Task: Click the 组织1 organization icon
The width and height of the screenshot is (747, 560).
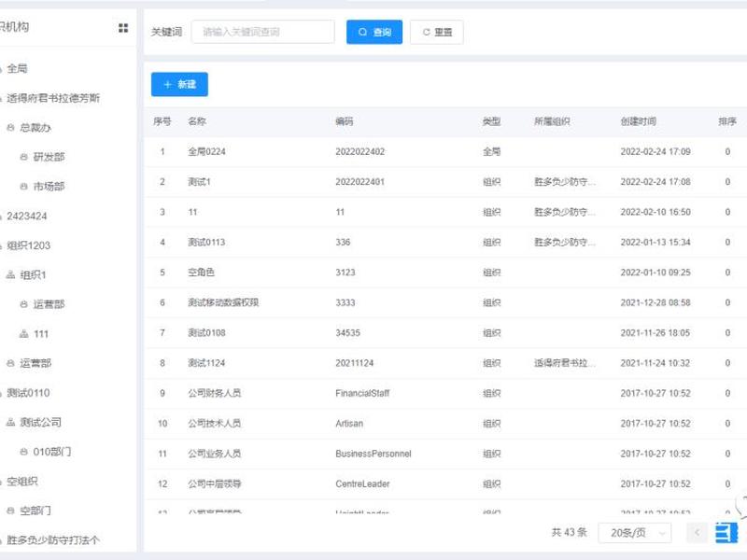Action: coord(10,274)
